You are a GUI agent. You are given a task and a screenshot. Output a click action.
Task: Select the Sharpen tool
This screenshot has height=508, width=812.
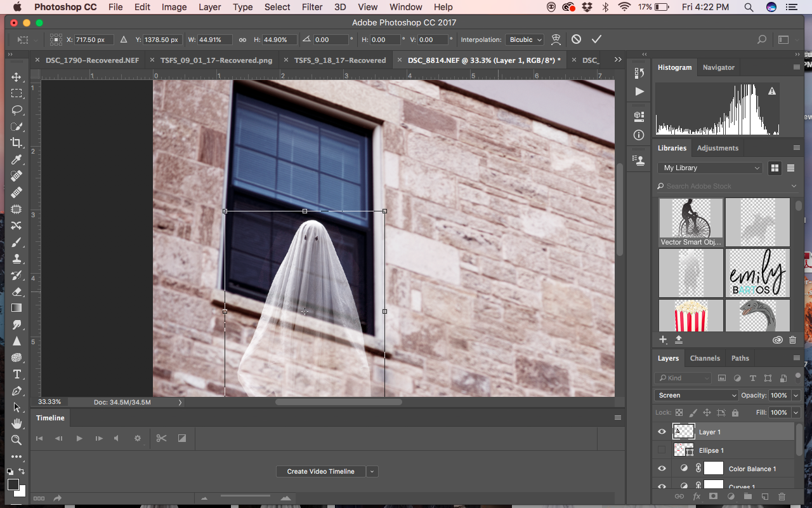16,341
